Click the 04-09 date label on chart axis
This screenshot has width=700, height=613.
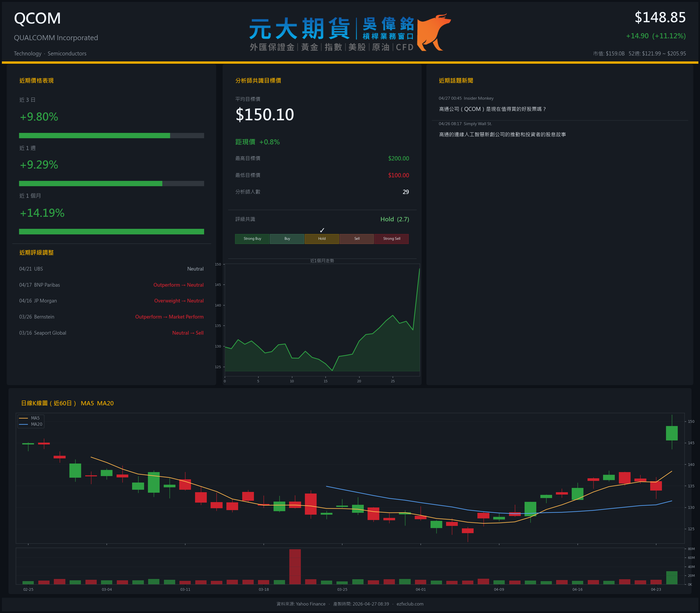click(499, 589)
